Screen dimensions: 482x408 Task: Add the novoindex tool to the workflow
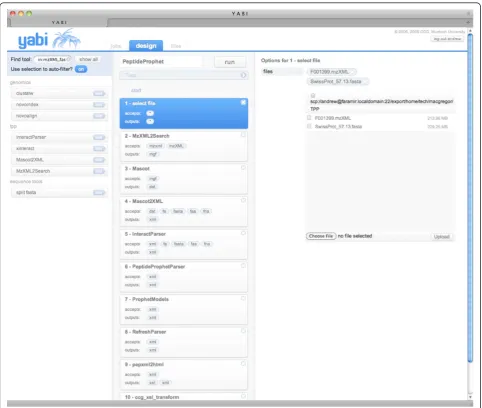(x=99, y=105)
